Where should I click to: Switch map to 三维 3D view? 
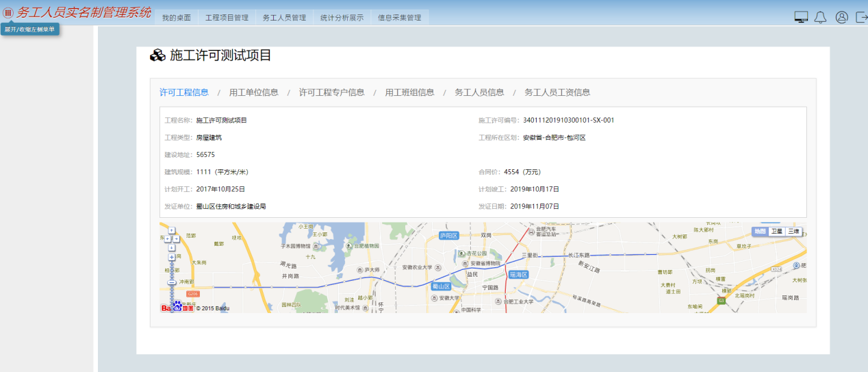(793, 232)
